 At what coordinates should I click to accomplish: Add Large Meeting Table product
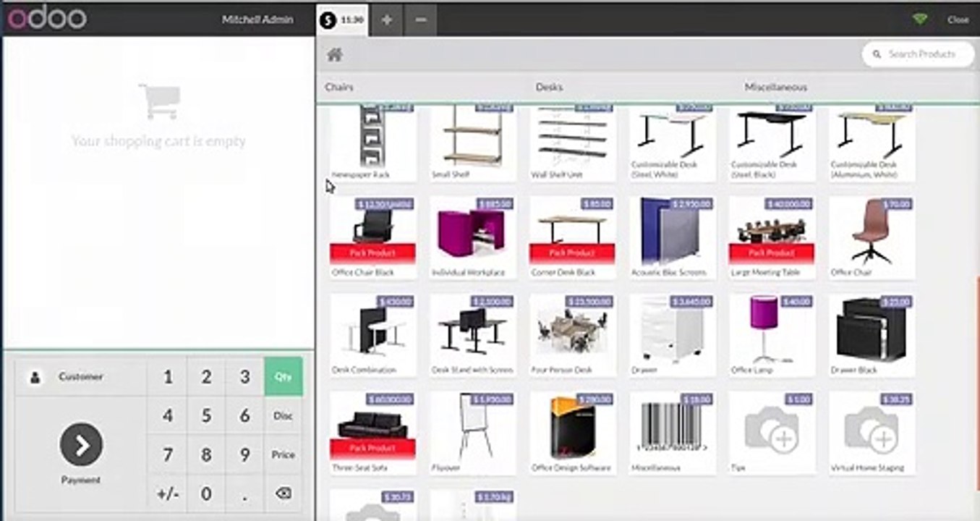[x=772, y=238]
